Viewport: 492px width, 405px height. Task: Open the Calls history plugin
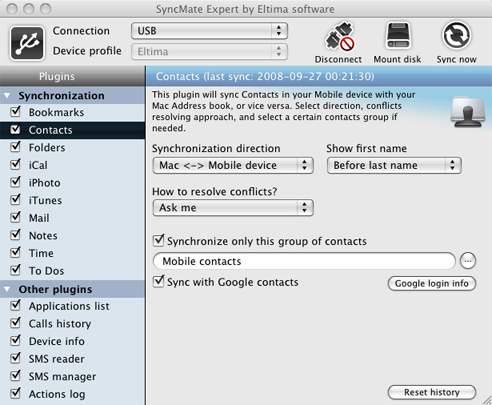72,324
